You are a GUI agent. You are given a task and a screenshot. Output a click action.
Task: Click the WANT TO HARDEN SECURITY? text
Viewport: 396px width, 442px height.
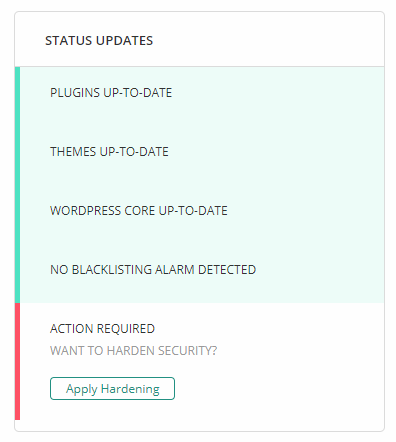coord(133,351)
